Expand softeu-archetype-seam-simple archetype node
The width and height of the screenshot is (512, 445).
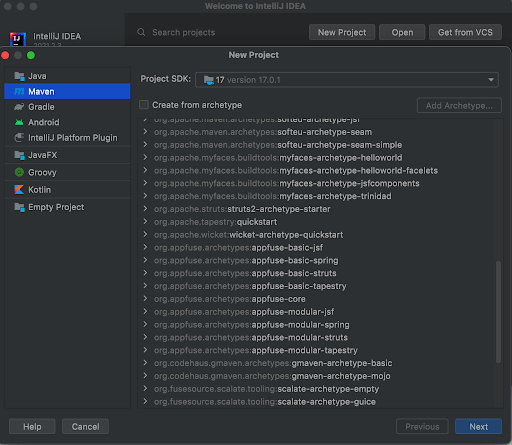click(x=145, y=144)
